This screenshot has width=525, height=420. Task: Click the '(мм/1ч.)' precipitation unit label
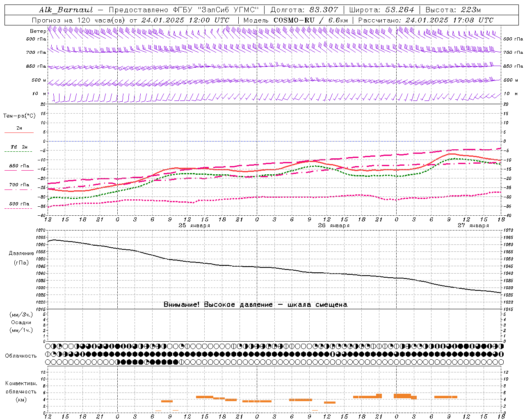pos(21,330)
